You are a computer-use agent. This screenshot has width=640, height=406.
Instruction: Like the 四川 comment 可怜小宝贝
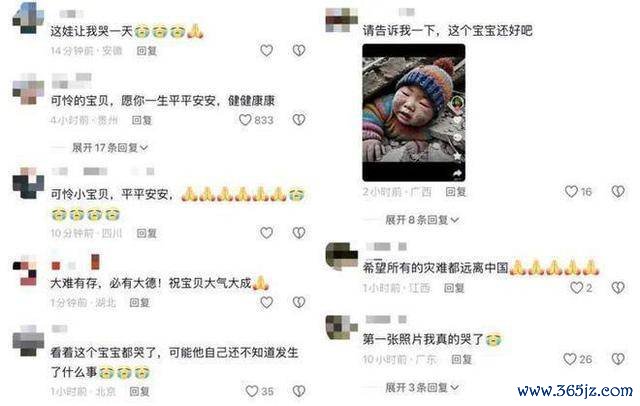(267, 233)
